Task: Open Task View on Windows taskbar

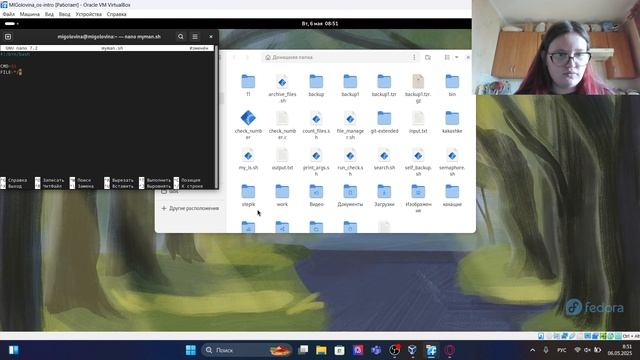Action: point(303,350)
